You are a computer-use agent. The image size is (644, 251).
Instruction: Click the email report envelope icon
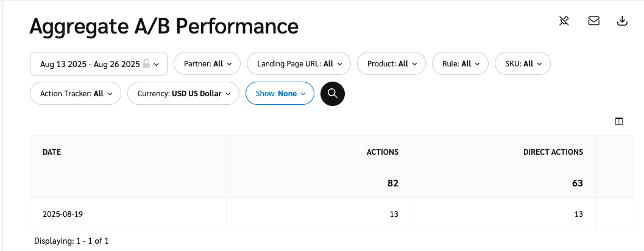pyautogui.click(x=593, y=21)
